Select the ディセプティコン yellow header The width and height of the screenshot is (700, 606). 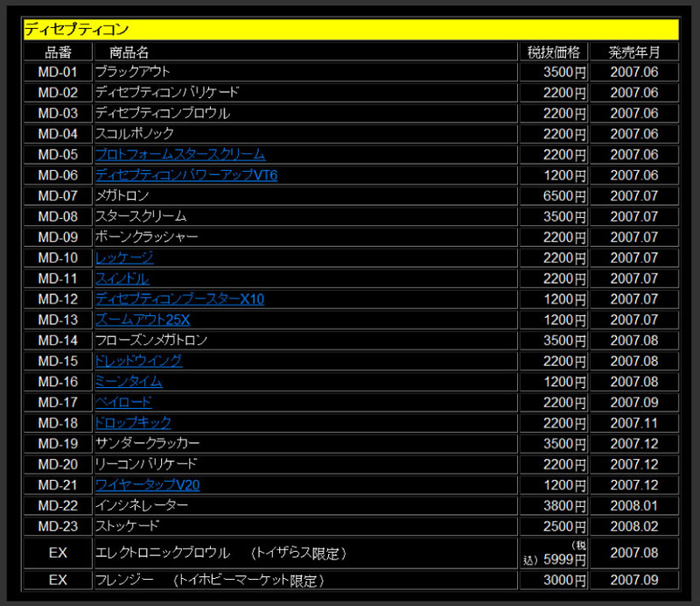[351, 30]
